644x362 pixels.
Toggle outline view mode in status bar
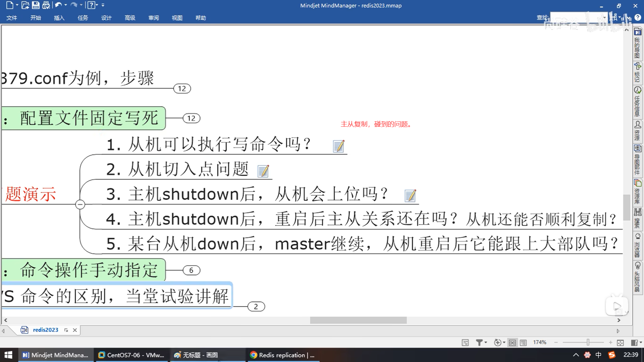pos(523,343)
